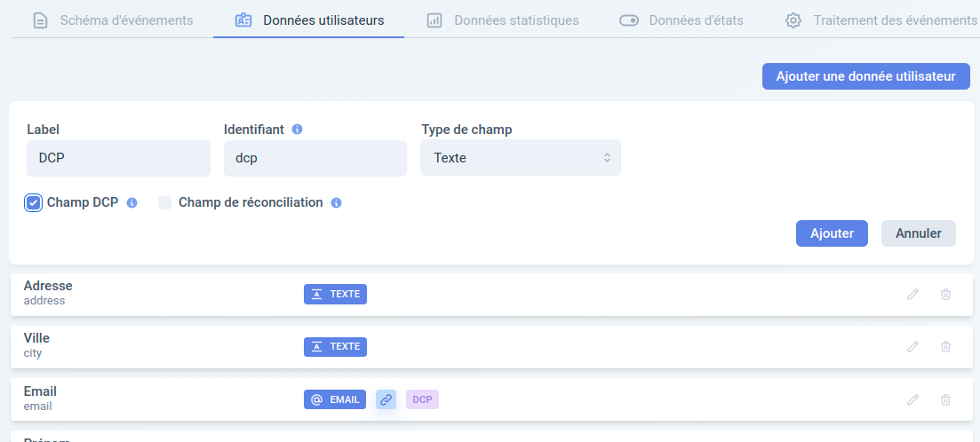This screenshot has width=980, height=442.
Task: Uncheck the Champ DCP checkbox
Action: [33, 203]
